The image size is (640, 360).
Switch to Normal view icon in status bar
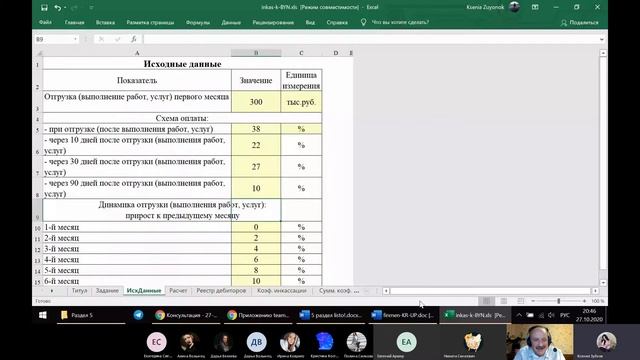coord(487,301)
